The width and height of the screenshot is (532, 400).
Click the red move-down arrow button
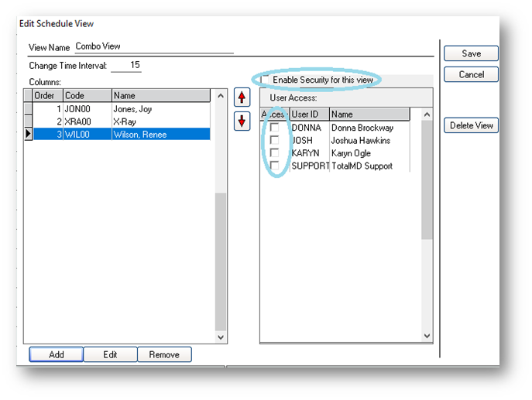click(x=242, y=121)
